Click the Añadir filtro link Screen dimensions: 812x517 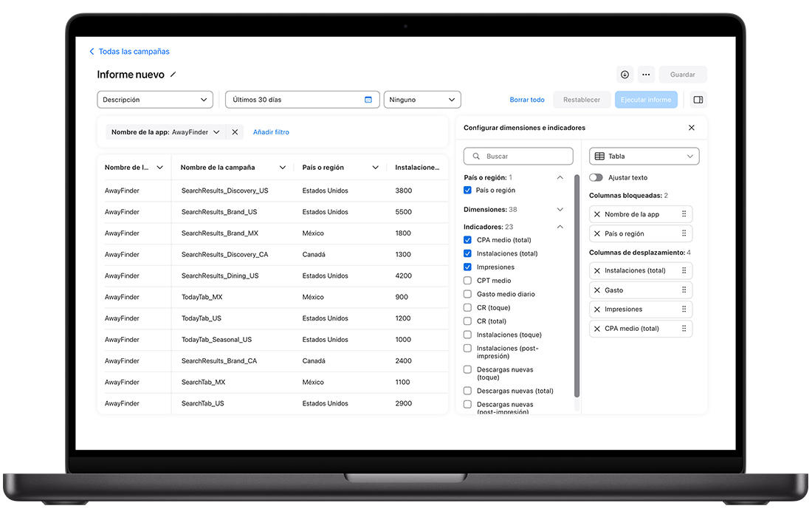point(271,132)
